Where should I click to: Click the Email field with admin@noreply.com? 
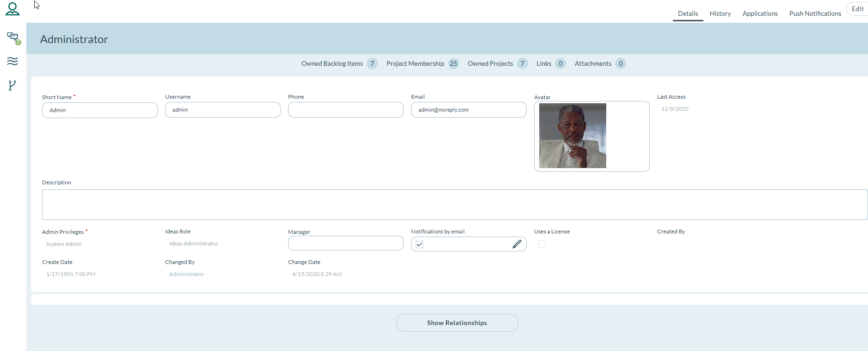(x=469, y=110)
